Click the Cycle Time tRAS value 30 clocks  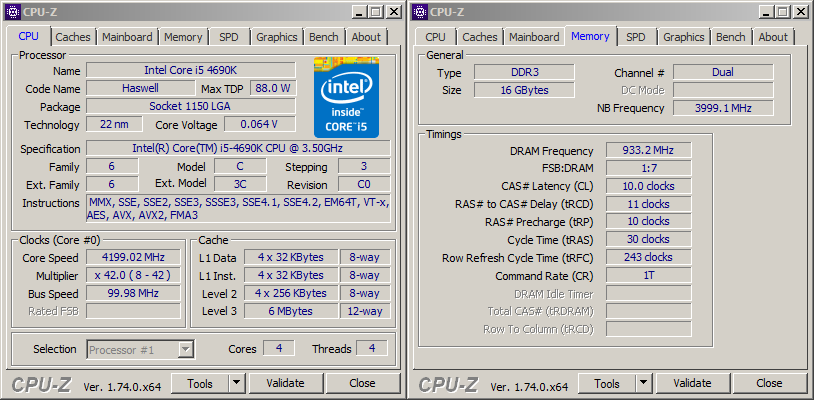(x=648, y=239)
